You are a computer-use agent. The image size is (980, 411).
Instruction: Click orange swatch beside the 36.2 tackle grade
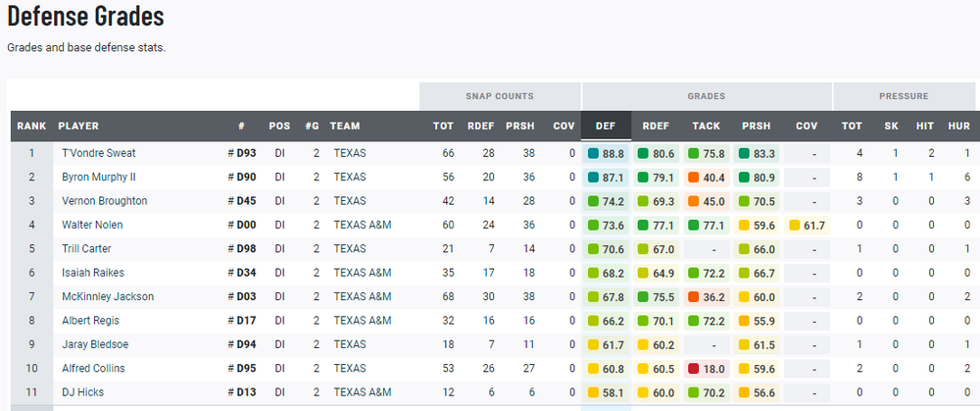tap(695, 297)
